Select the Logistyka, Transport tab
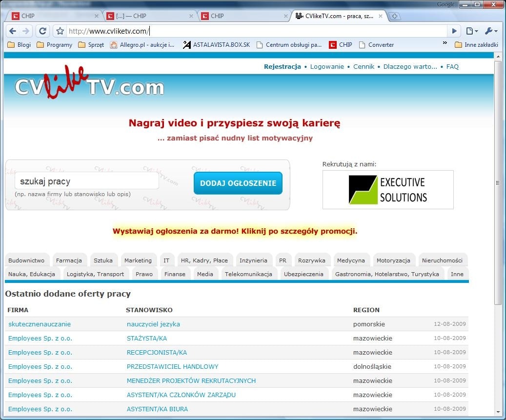Image resolution: width=506 pixels, height=420 pixels. [95, 274]
